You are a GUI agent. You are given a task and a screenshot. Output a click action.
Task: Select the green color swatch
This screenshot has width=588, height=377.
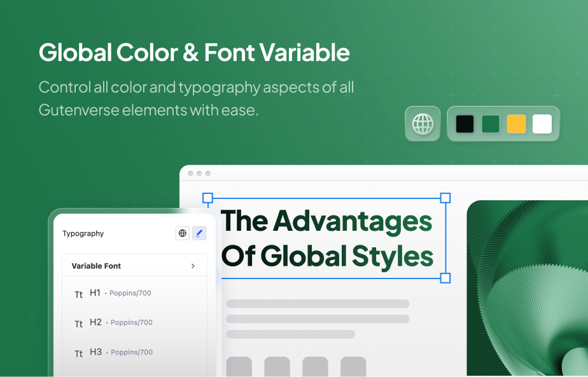(491, 124)
